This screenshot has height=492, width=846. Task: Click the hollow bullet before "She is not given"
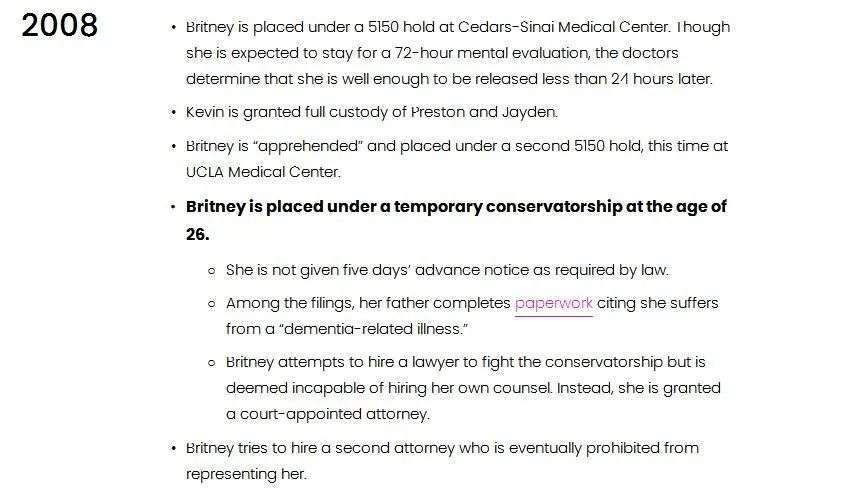click(211, 270)
